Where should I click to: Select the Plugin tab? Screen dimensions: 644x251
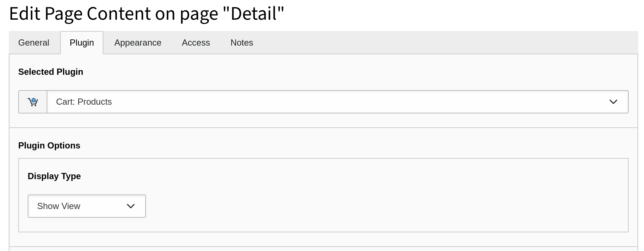click(82, 43)
